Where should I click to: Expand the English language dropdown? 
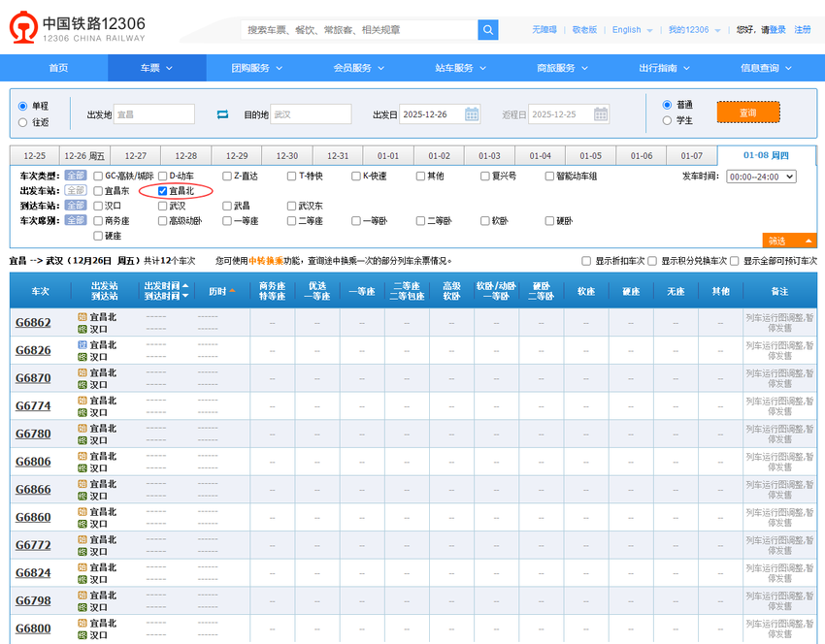[632, 30]
